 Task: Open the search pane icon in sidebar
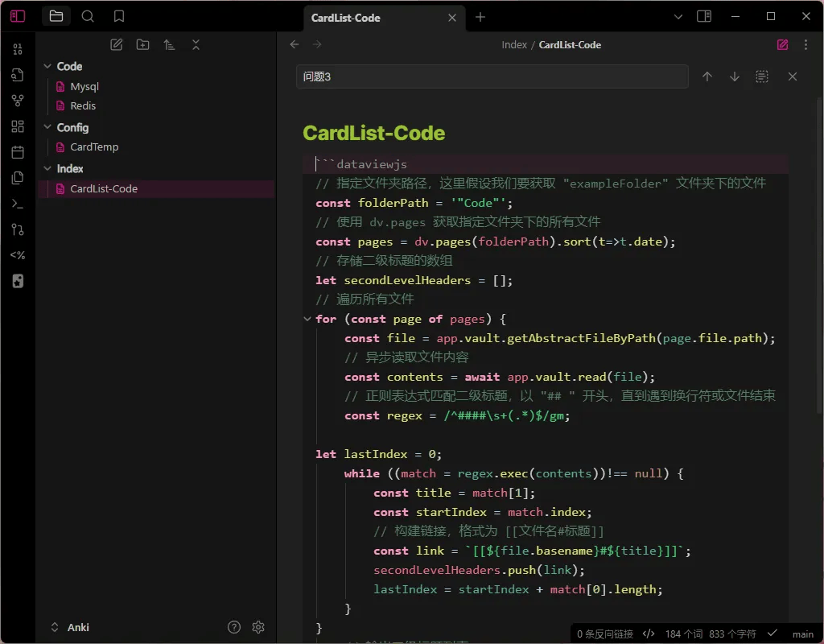[x=88, y=16]
